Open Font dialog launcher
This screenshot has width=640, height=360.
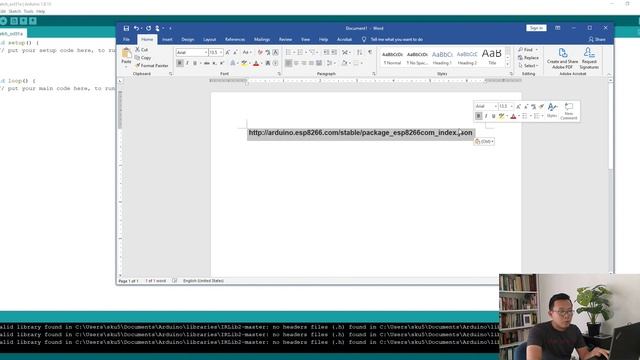click(279, 74)
